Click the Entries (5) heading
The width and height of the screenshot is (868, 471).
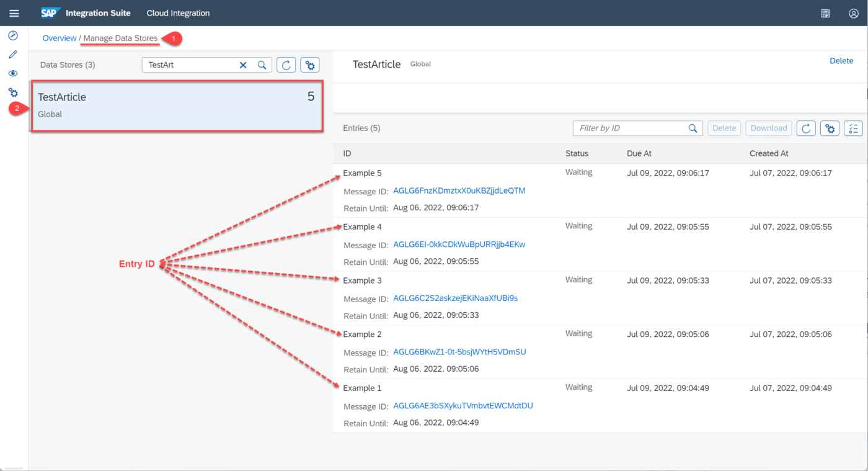coord(361,128)
